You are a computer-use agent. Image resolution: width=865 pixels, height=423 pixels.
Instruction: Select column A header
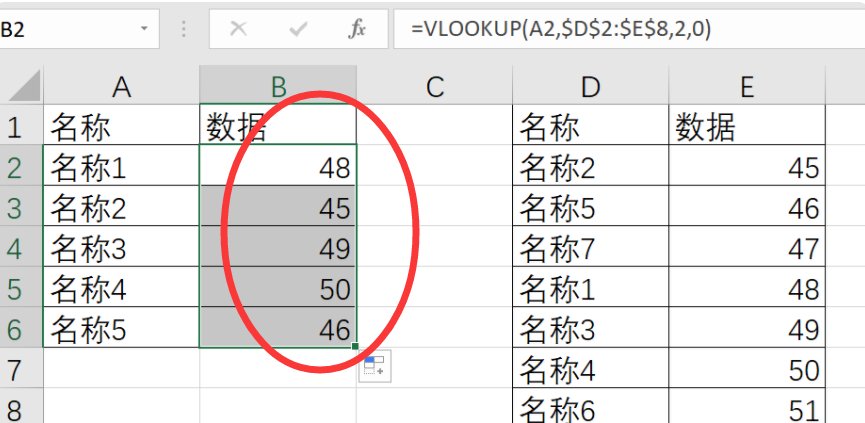coord(121,87)
